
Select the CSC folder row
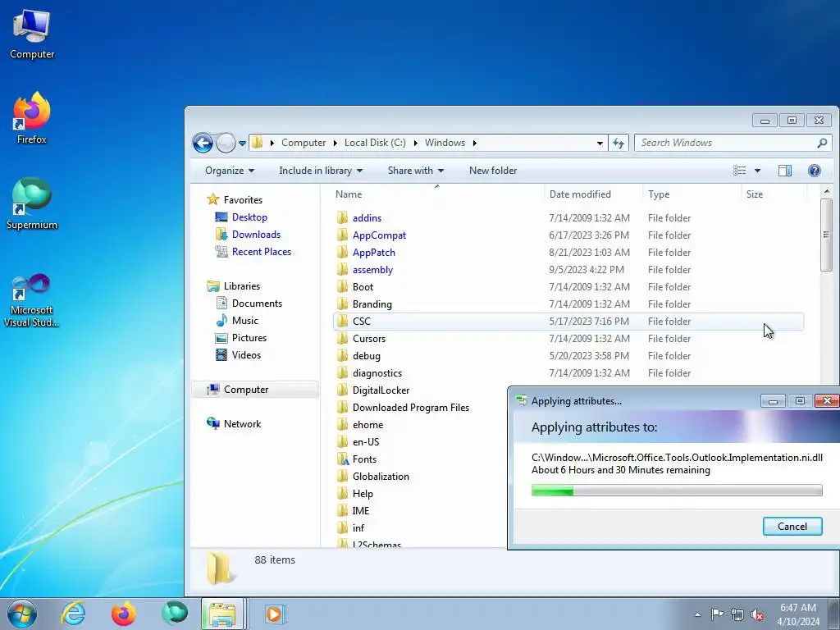point(568,322)
